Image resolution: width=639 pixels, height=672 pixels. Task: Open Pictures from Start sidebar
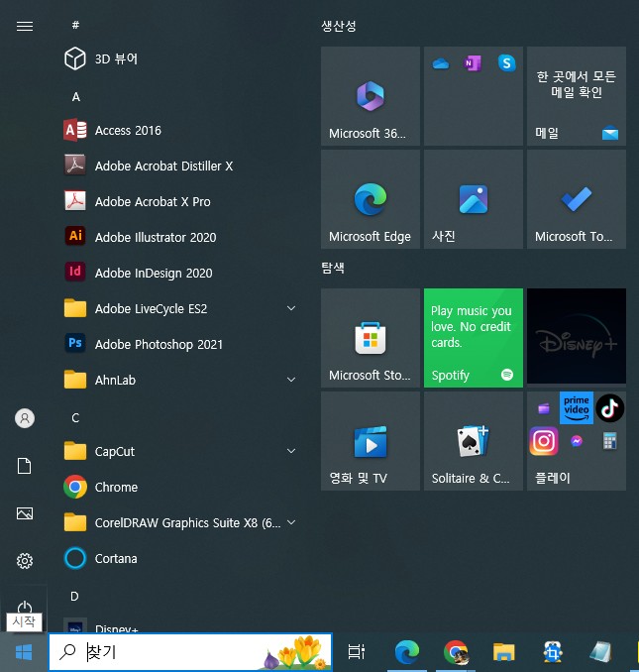point(25,513)
